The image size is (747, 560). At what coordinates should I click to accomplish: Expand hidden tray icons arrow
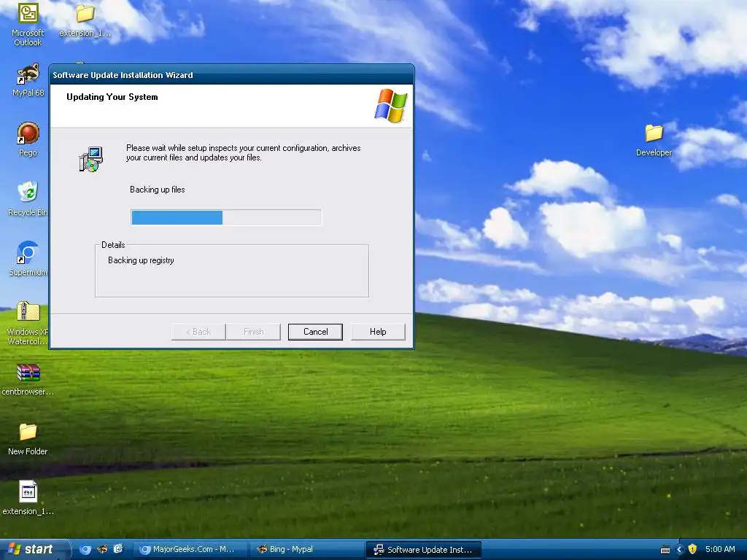[x=680, y=550]
